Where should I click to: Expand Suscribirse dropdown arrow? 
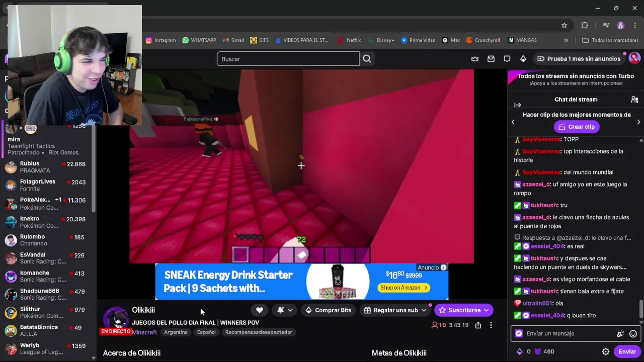488,310
